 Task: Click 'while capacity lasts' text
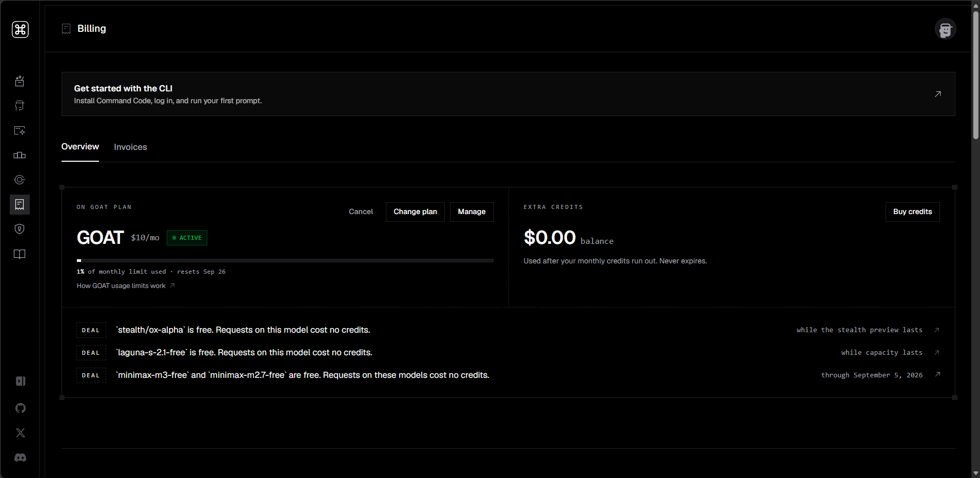(882, 353)
